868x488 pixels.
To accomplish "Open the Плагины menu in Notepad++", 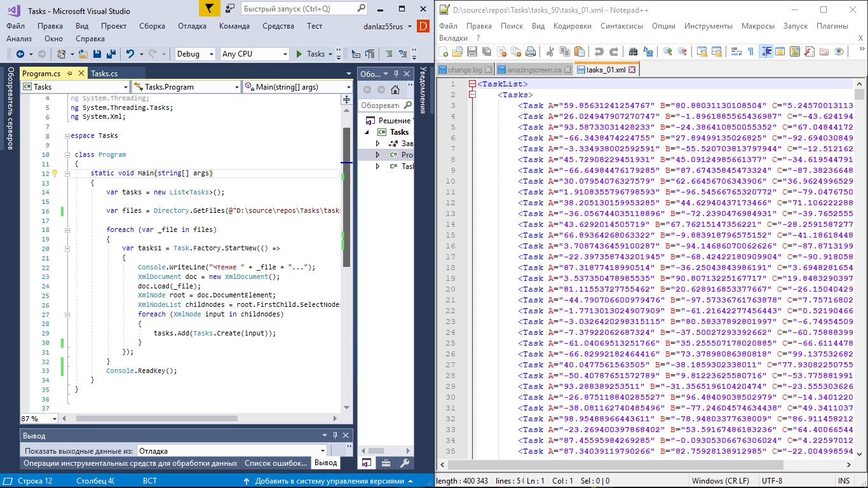I will [832, 26].
